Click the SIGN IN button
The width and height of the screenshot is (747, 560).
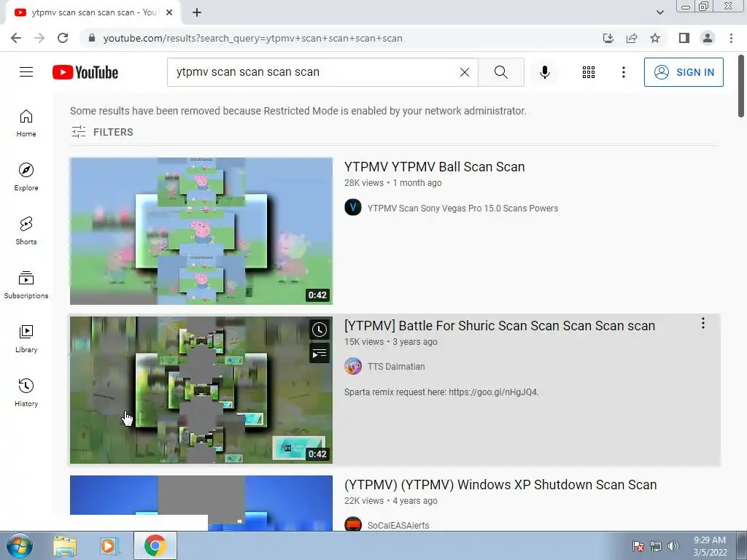[x=683, y=72]
